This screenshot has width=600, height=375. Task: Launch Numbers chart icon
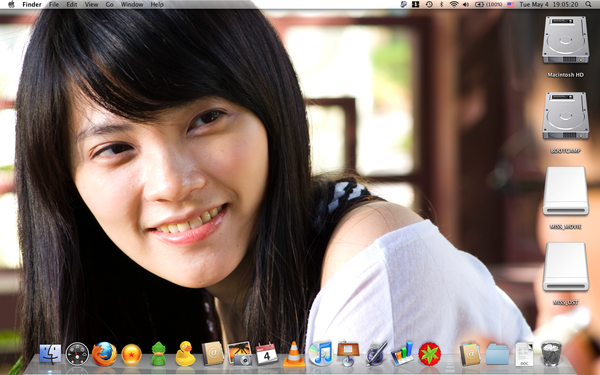point(402,353)
